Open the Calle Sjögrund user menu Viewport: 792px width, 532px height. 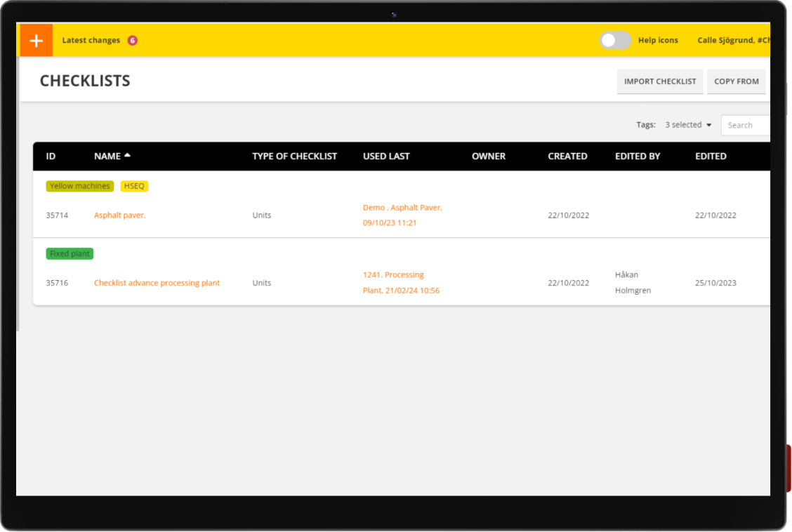pyautogui.click(x=732, y=41)
